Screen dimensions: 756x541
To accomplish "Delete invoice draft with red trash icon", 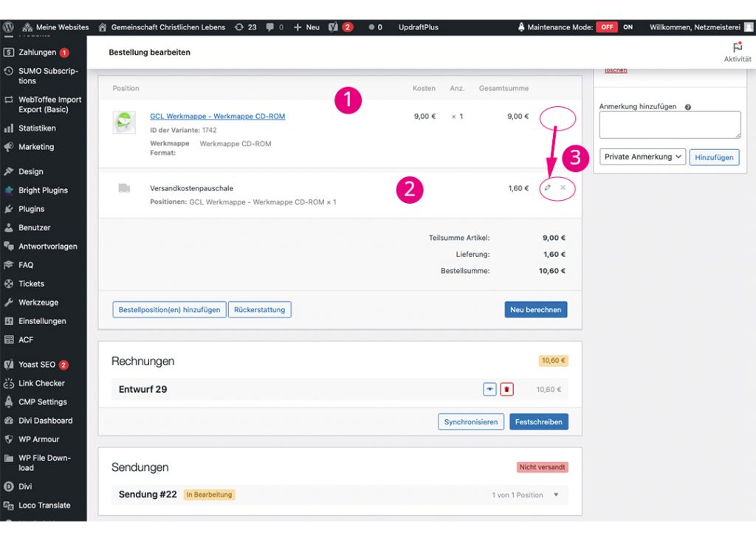I will click(x=506, y=389).
